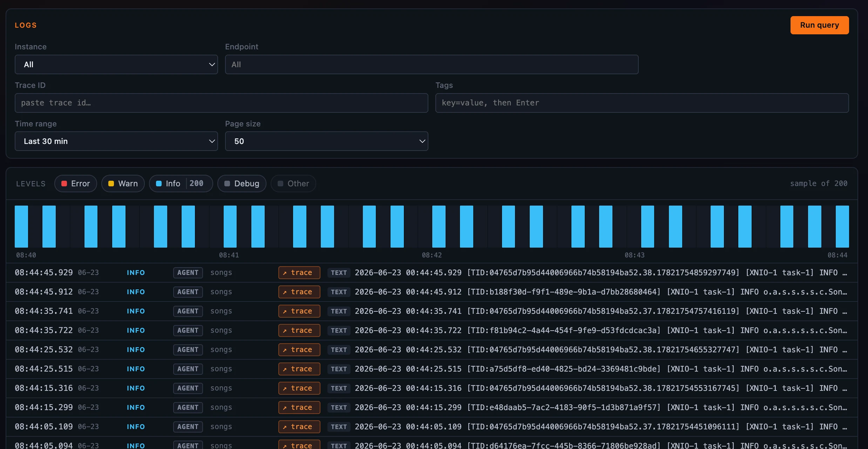The height and width of the screenshot is (449, 868).
Task: Click TEXT badge in 08:44:45.912 row
Action: pyautogui.click(x=339, y=292)
